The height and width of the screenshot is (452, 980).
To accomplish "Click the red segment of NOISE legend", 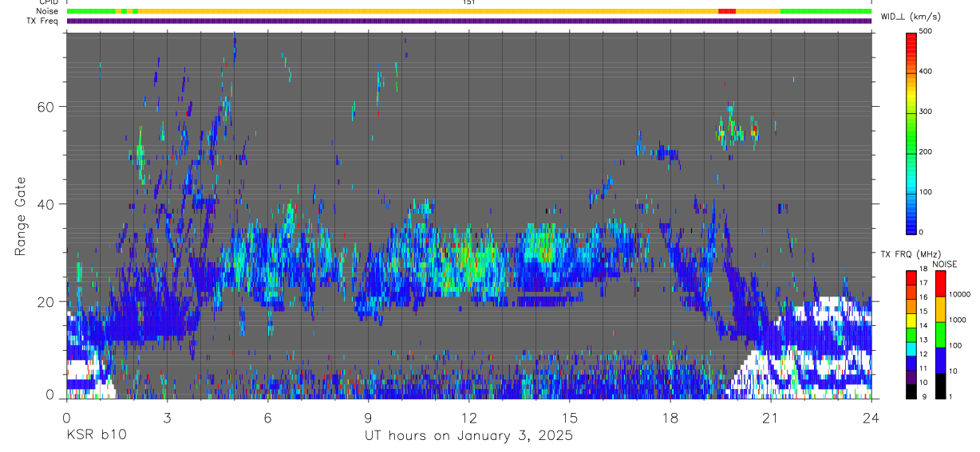I will click(940, 283).
